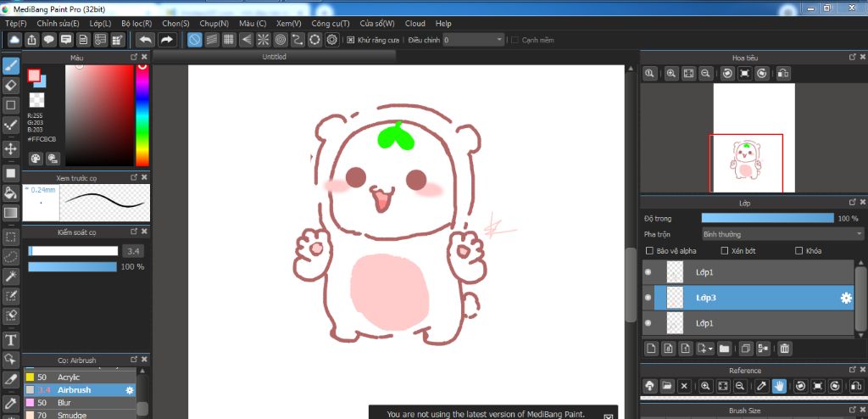Select the Smudge brush
The height and width of the screenshot is (419, 868).
coord(79,415)
